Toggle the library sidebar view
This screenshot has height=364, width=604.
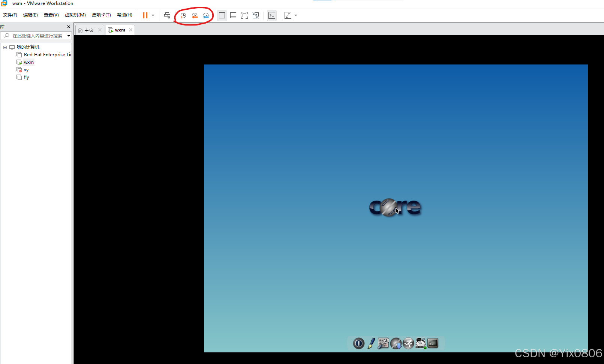[222, 15]
